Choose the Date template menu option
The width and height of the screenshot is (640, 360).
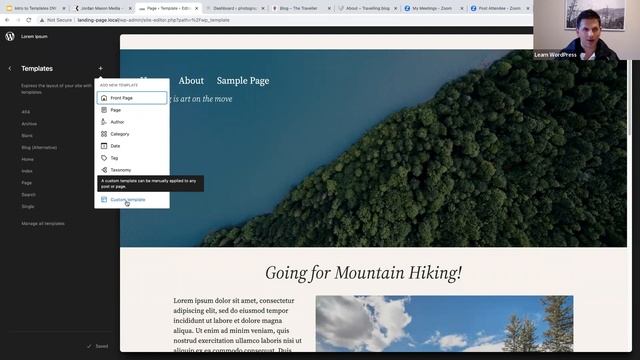pyautogui.click(x=132, y=146)
